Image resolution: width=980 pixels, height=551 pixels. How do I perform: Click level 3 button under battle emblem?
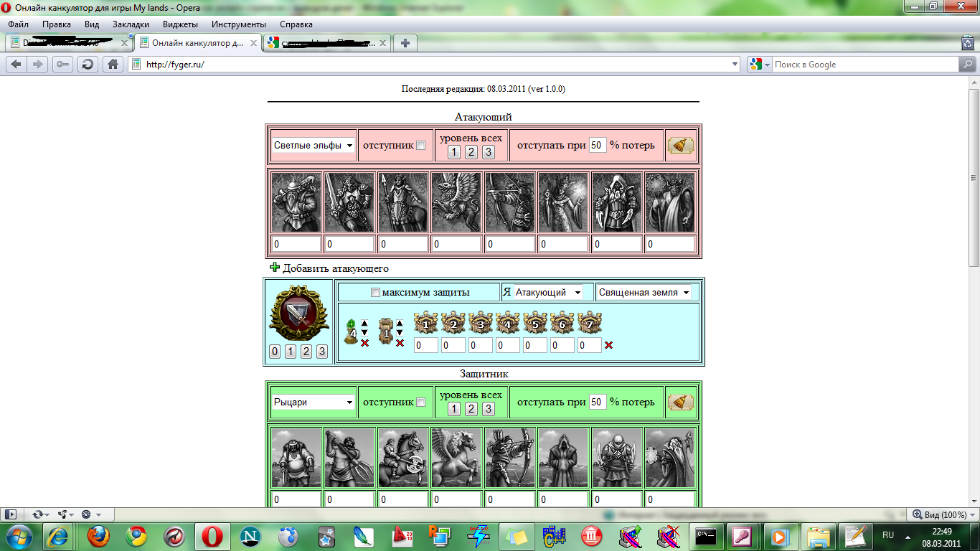322,352
